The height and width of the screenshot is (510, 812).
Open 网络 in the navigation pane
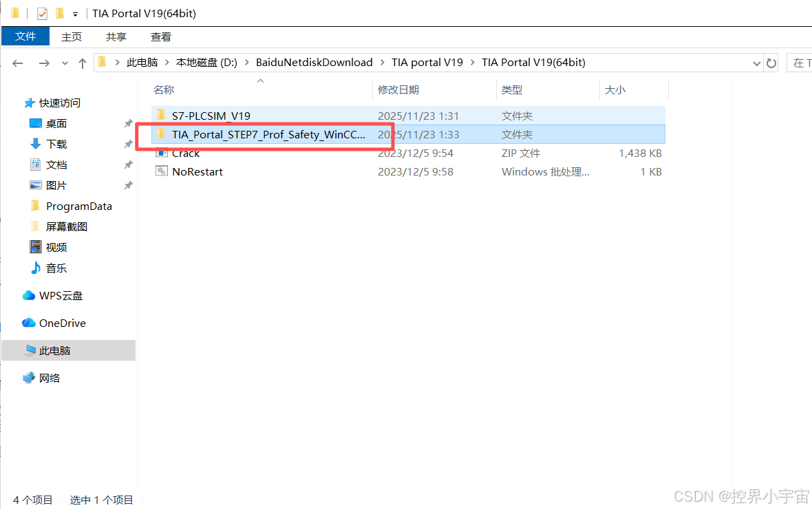(x=49, y=379)
